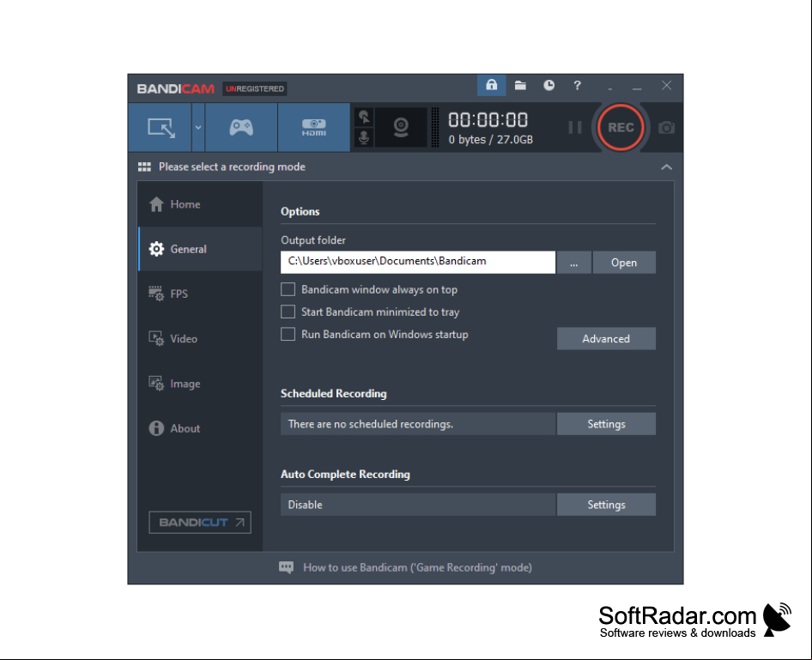The height and width of the screenshot is (660, 812).
Task: Open Auto Complete Recording Settings
Action: (606, 505)
